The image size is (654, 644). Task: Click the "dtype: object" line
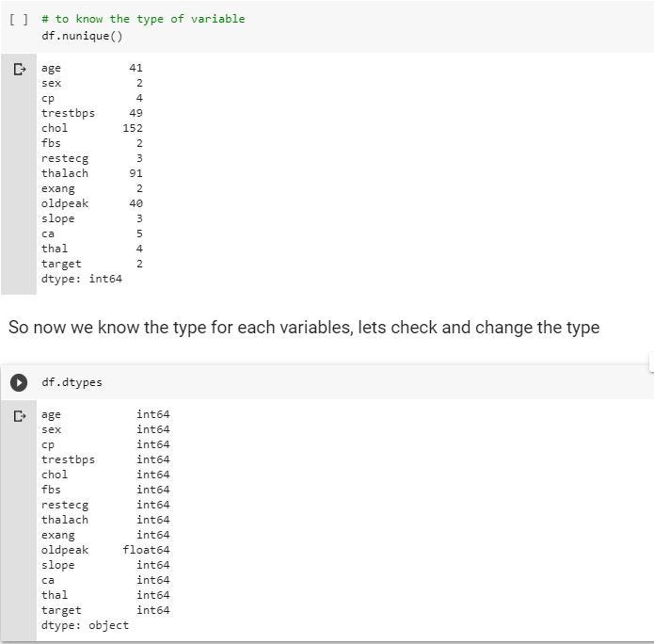tap(85, 625)
